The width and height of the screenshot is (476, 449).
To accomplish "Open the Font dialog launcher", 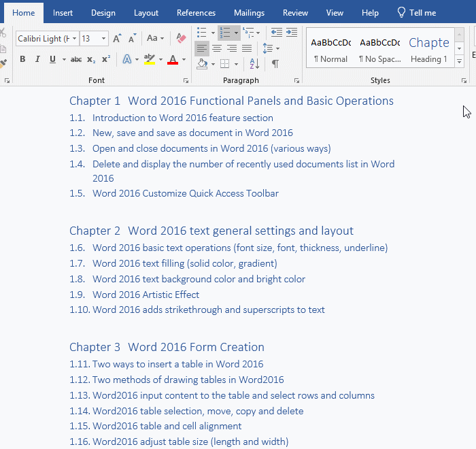I will [x=186, y=80].
